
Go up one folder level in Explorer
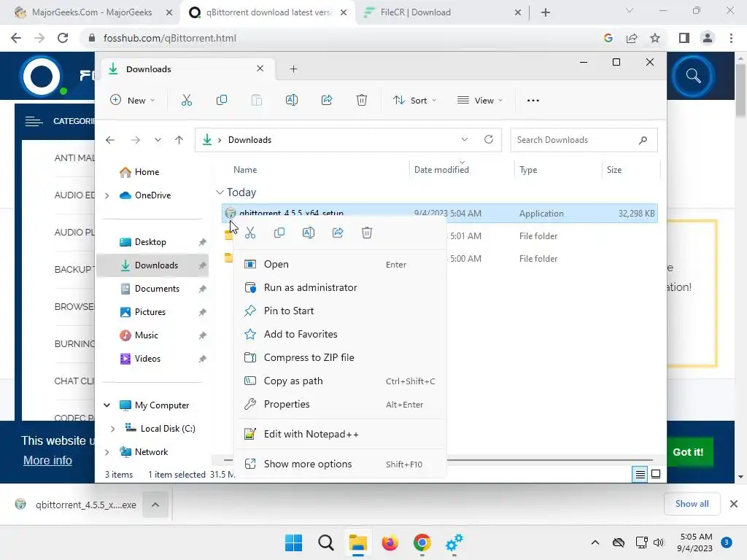pos(179,140)
